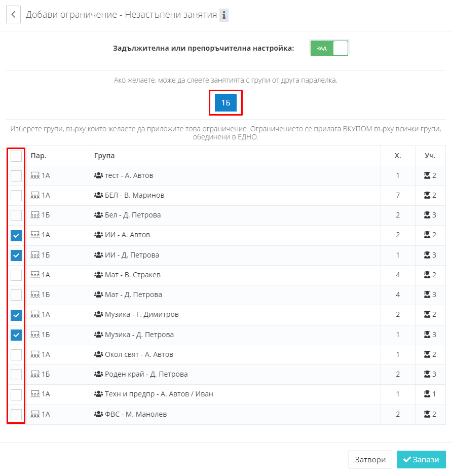This screenshot has width=452, height=476.
Task: Click the back arrow icon
Action: [x=13, y=14]
